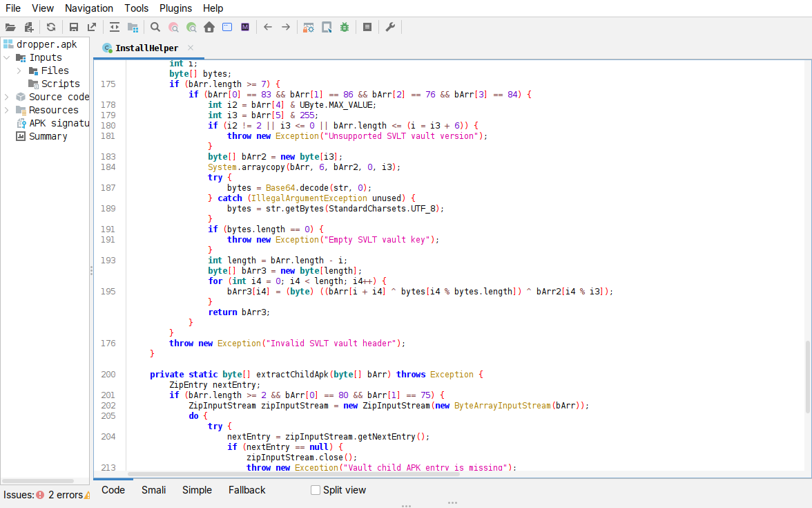
Task: Click line number 200 in the gutter
Action: pos(108,375)
